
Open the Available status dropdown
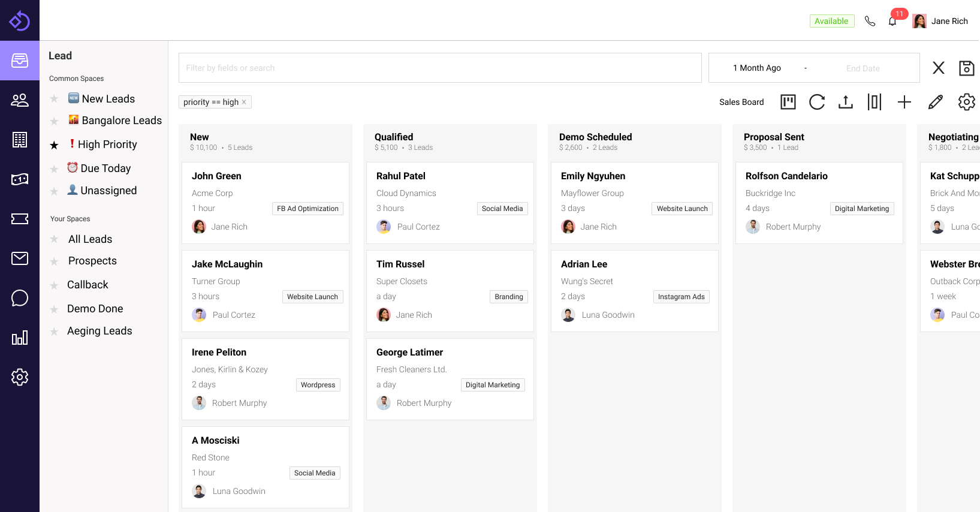coord(831,22)
